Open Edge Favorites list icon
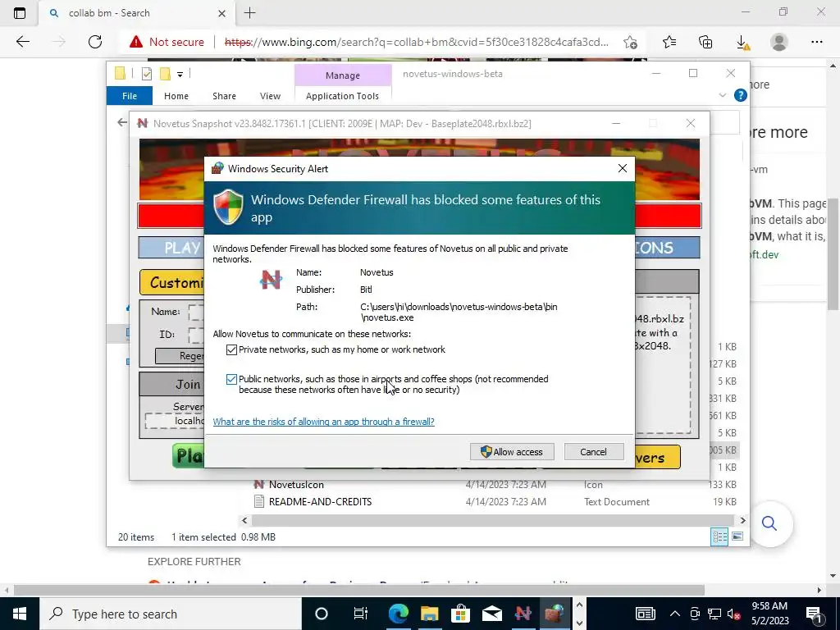Screen dimensions: 840x630 point(669,42)
